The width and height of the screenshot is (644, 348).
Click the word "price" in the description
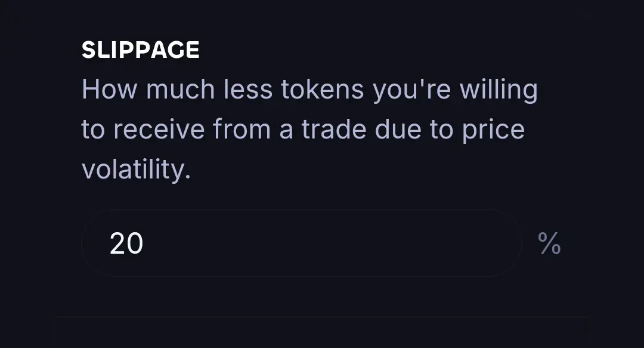pyautogui.click(x=493, y=130)
